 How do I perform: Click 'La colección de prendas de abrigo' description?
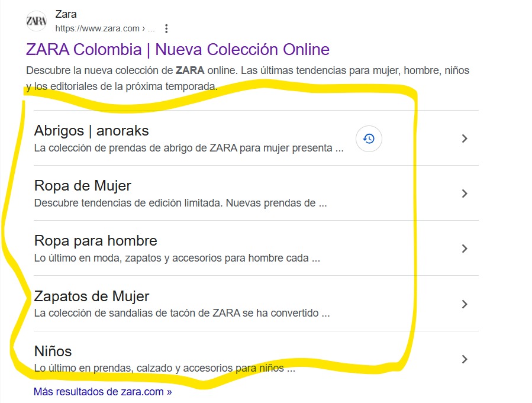[x=189, y=148]
